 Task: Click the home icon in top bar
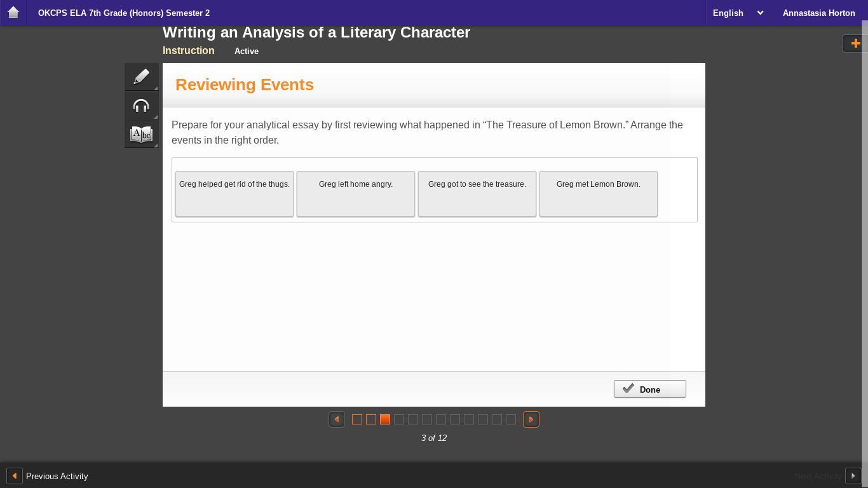(13, 13)
